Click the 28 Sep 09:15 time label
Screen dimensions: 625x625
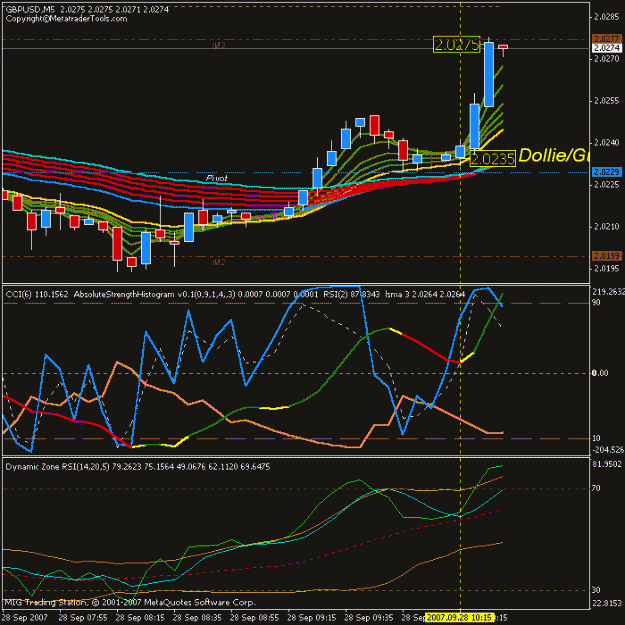tap(311, 617)
